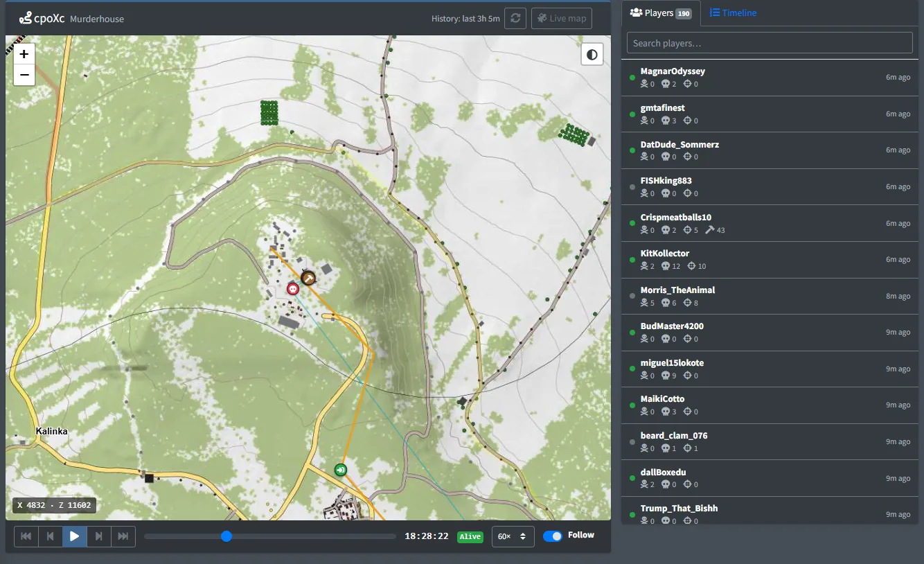Click the Kalinka town label
924x564 pixels.
52,431
